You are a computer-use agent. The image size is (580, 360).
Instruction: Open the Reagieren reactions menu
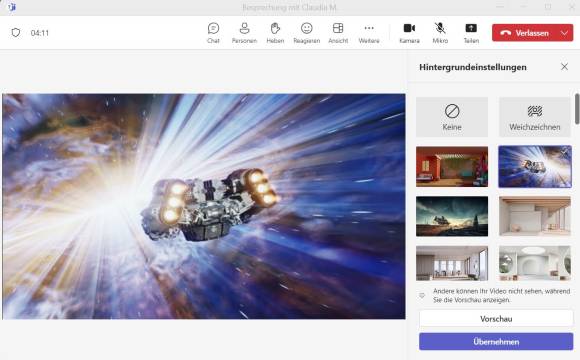(307, 33)
